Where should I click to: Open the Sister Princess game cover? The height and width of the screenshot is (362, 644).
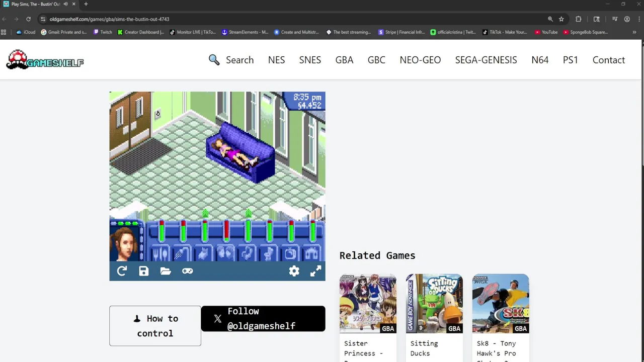pos(368,303)
